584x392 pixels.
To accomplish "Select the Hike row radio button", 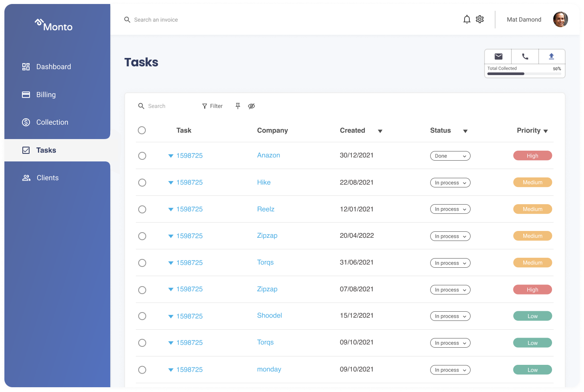I will point(142,183).
